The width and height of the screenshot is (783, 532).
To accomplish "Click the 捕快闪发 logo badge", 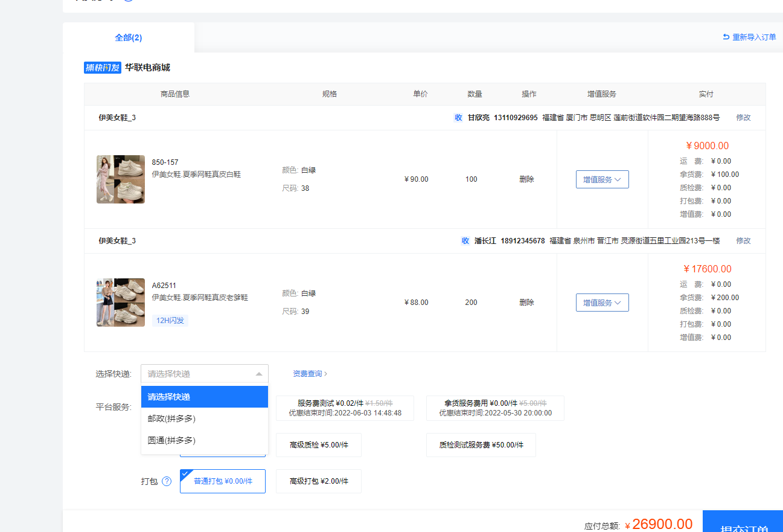I will click(103, 68).
